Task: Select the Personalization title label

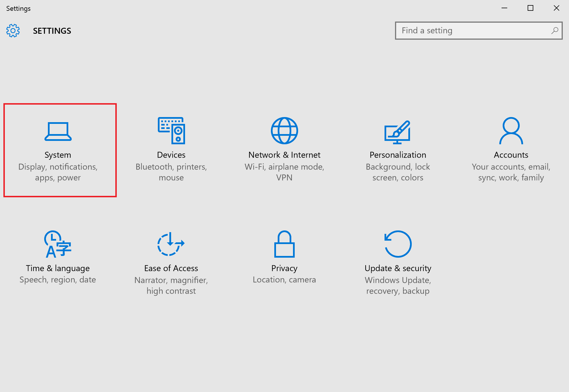Action: pyautogui.click(x=398, y=155)
